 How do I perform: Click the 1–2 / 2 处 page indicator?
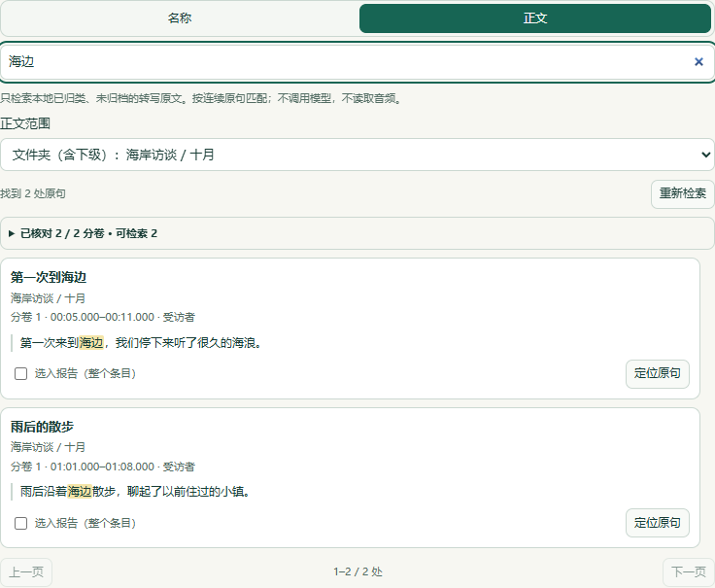point(357,572)
